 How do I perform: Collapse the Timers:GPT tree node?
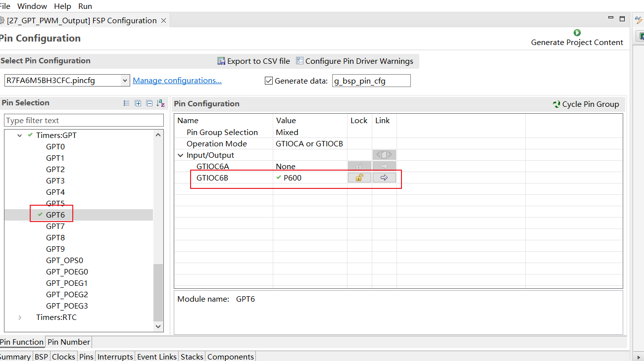(20, 135)
